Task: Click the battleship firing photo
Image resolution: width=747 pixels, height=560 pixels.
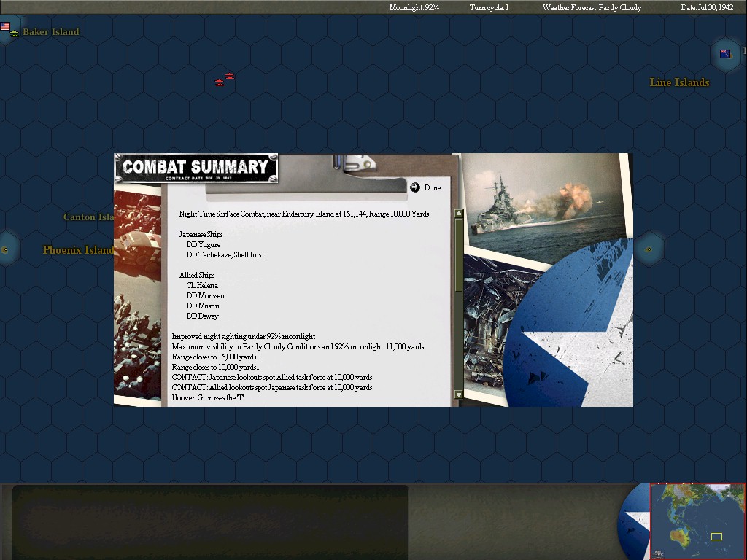Action: [546, 205]
